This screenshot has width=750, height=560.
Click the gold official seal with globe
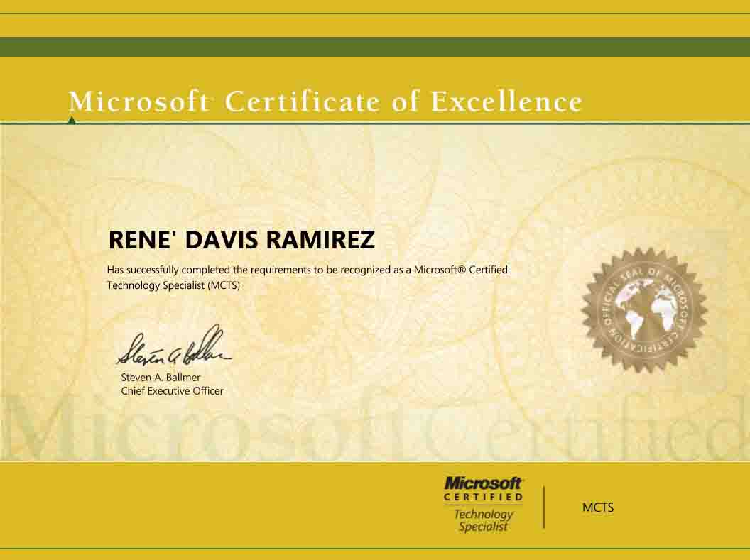pyautogui.click(x=644, y=310)
